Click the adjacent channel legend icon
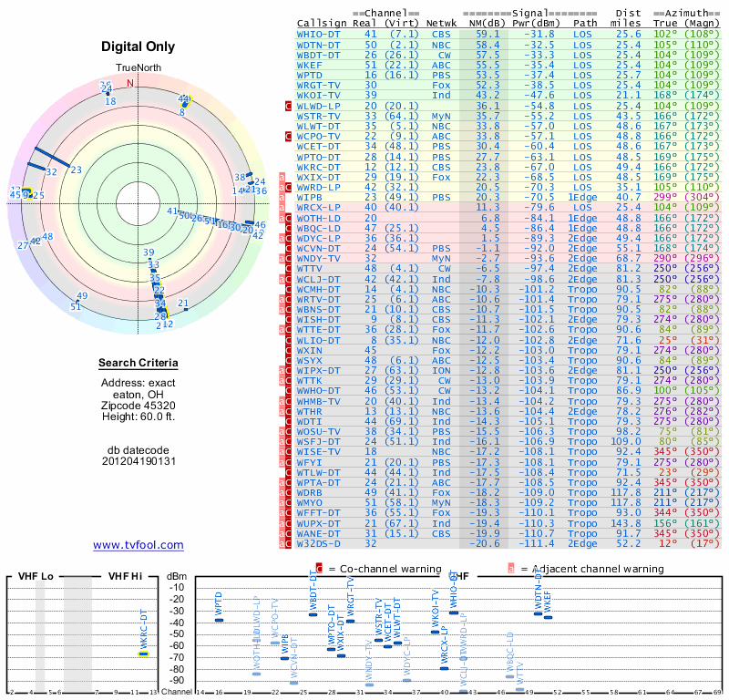Viewport: 729px width, 700px height. pyautogui.click(x=511, y=569)
